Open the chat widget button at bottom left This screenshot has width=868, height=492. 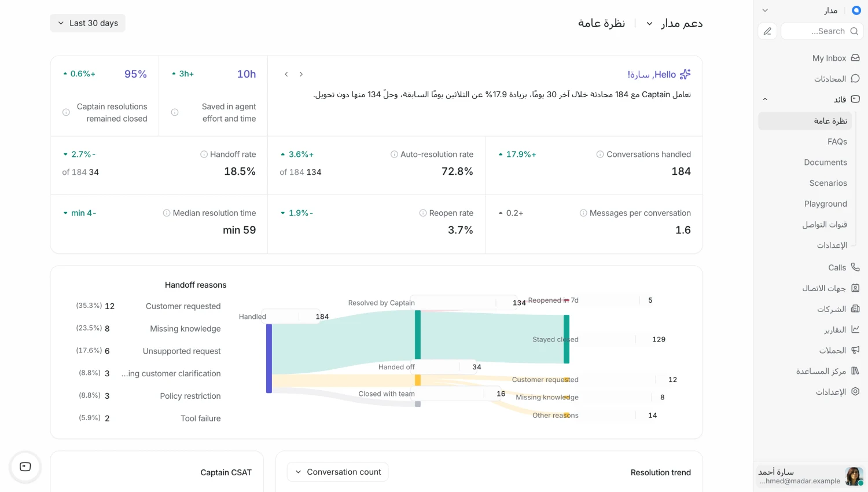(x=25, y=467)
